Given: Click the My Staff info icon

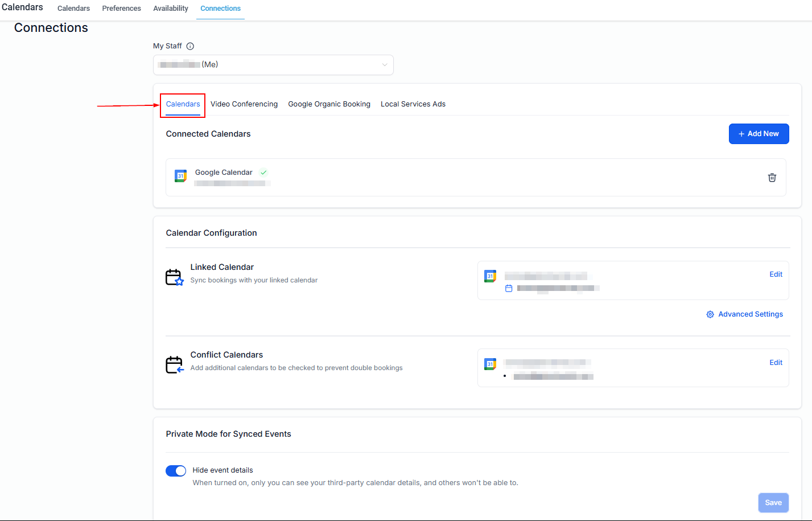Looking at the screenshot, I should tap(190, 46).
